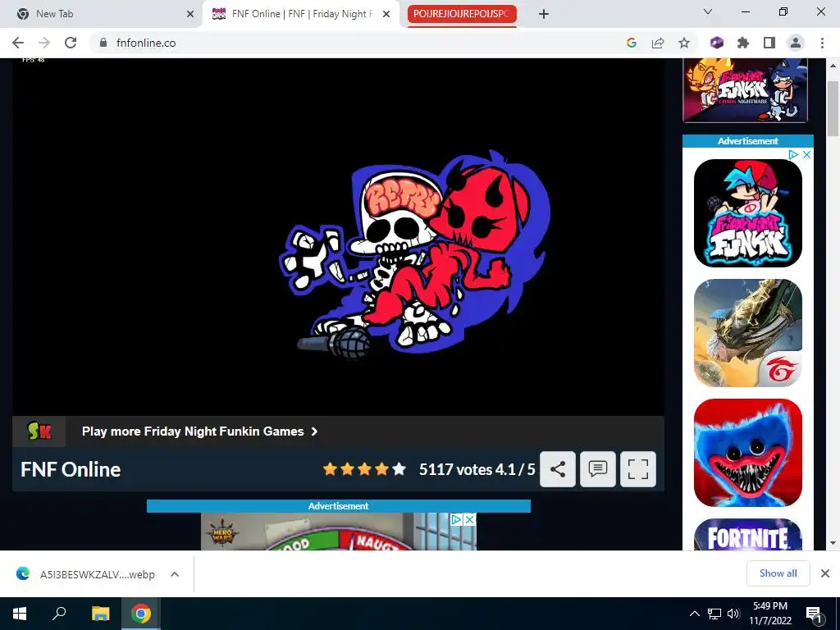Enter fullscreen mode for the game
This screenshot has width=840, height=630.
click(x=638, y=469)
